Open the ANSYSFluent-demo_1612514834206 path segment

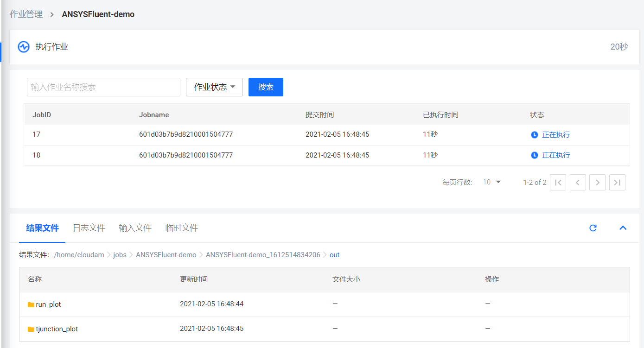(263, 255)
